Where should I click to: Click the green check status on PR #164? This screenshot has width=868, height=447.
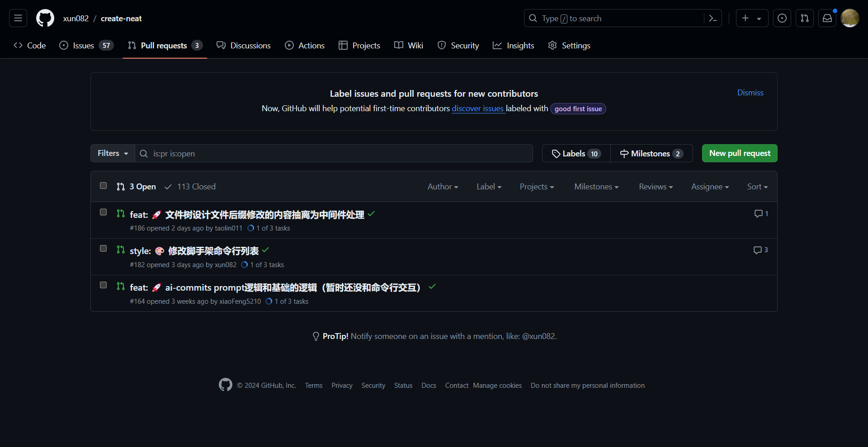pos(432,287)
